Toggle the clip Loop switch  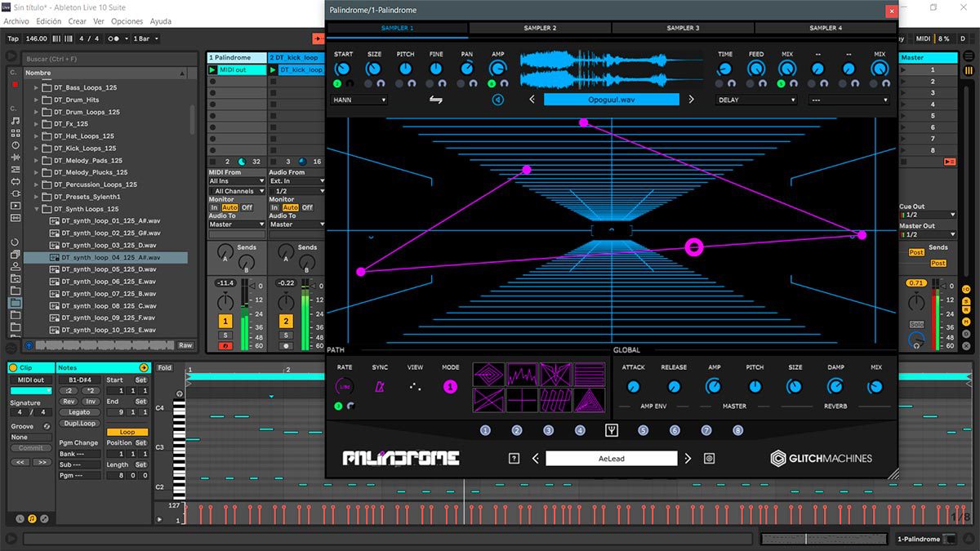tap(127, 432)
